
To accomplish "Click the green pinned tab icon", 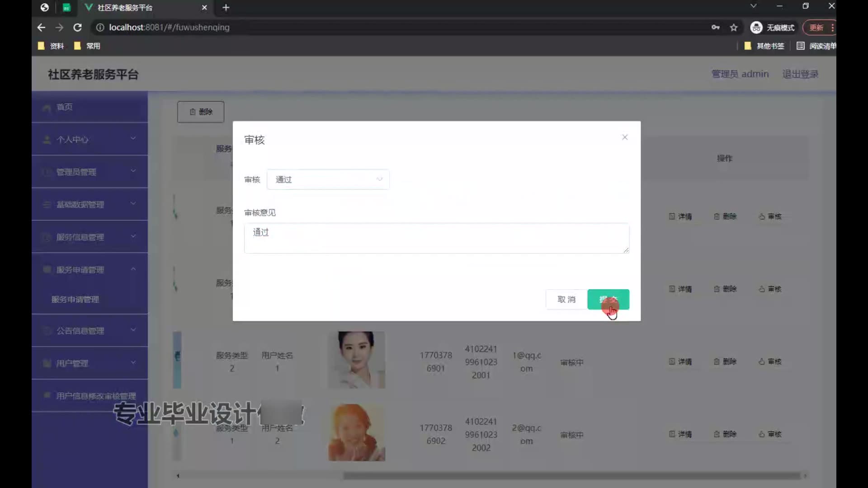I will 66,8.
